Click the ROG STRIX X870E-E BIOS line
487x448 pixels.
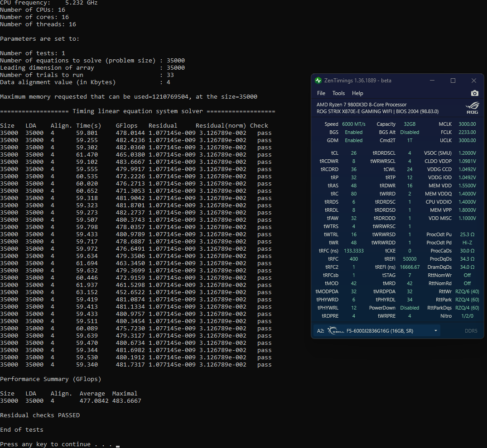pos(378,111)
